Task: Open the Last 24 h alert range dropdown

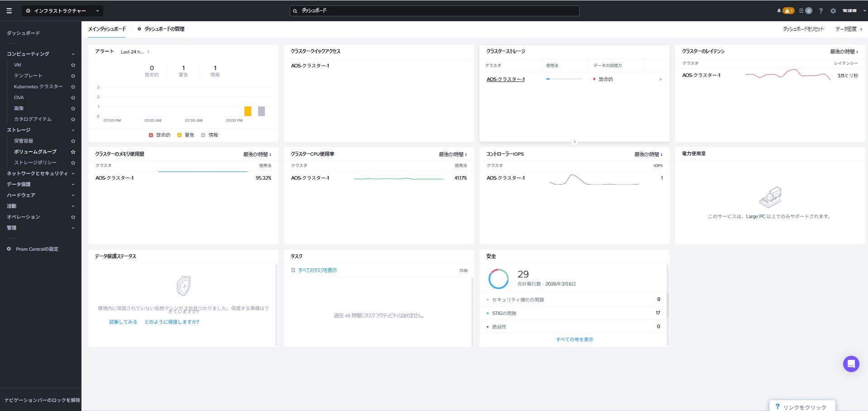Action: pyautogui.click(x=134, y=52)
